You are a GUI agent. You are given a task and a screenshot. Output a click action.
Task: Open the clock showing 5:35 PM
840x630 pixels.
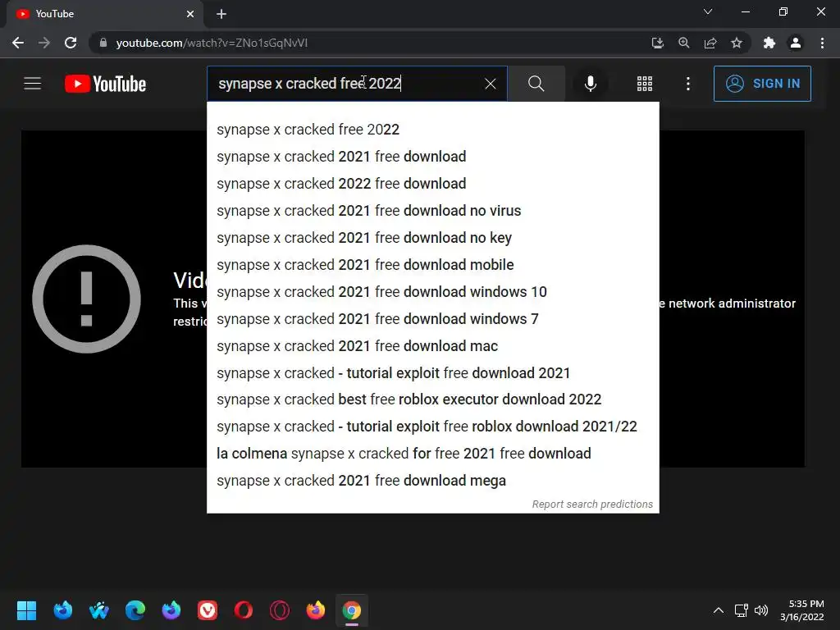tap(802, 610)
